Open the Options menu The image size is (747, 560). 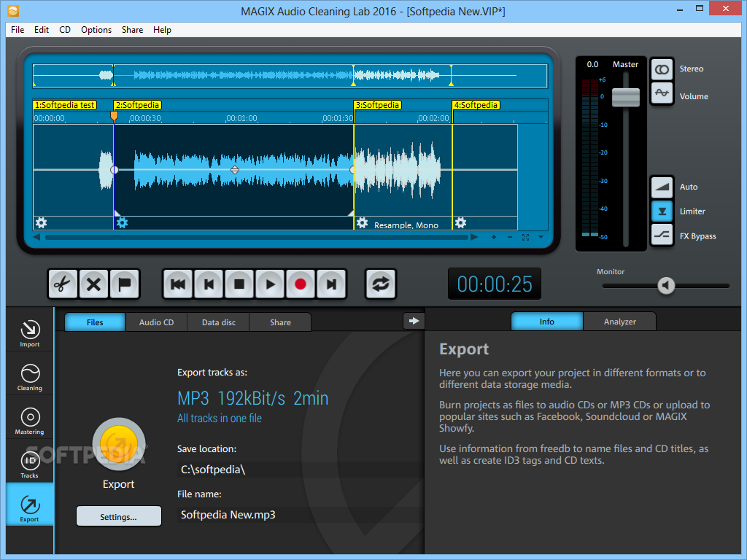tap(96, 29)
